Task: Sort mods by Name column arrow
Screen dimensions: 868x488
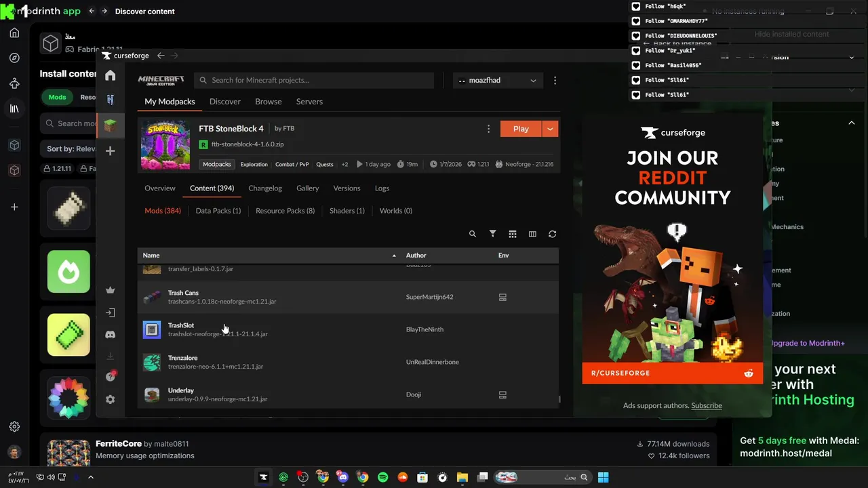Action: (394, 256)
